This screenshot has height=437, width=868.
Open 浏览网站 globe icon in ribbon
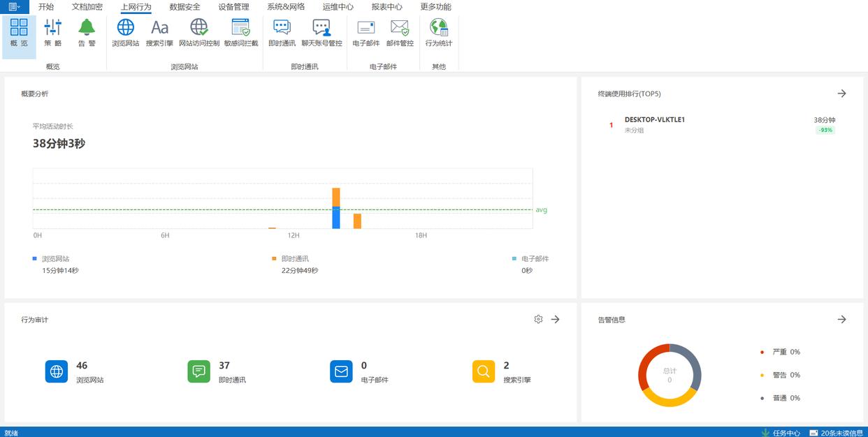tap(125, 33)
